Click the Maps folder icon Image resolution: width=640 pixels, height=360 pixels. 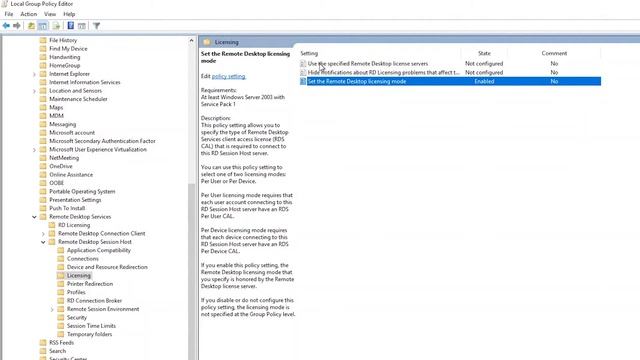click(x=43, y=107)
